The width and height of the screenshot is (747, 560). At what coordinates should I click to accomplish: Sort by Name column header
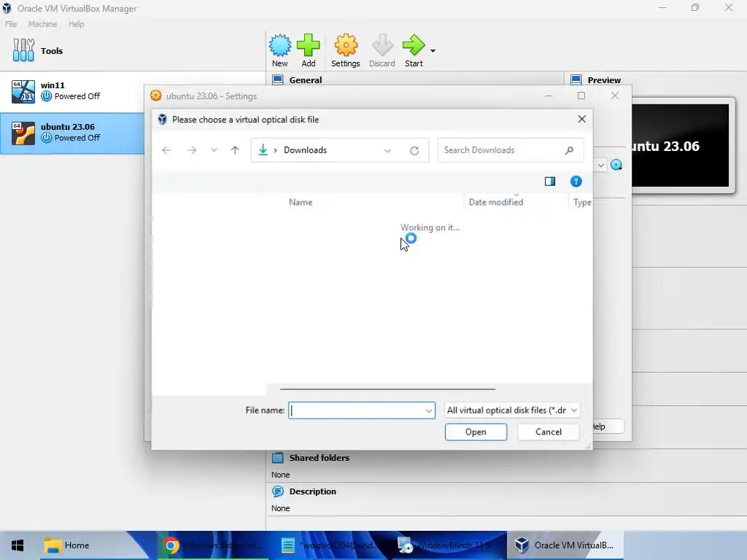click(x=301, y=202)
